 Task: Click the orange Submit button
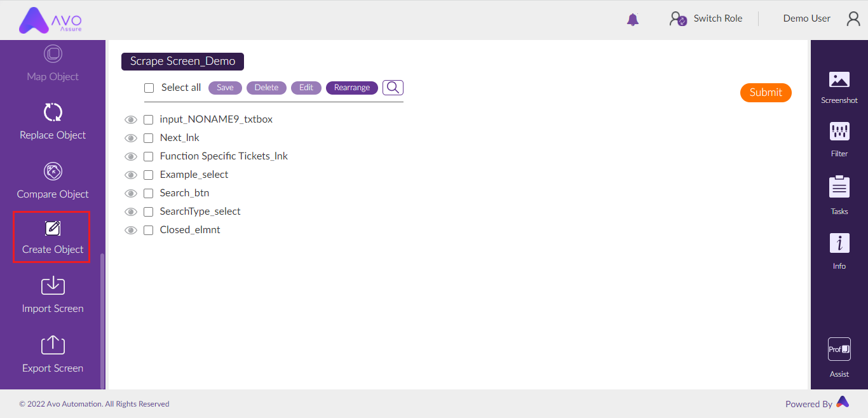766,92
